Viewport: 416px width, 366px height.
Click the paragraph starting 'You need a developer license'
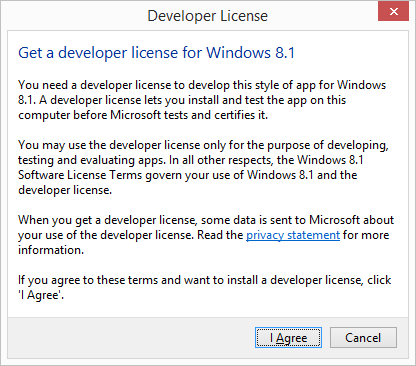click(202, 100)
